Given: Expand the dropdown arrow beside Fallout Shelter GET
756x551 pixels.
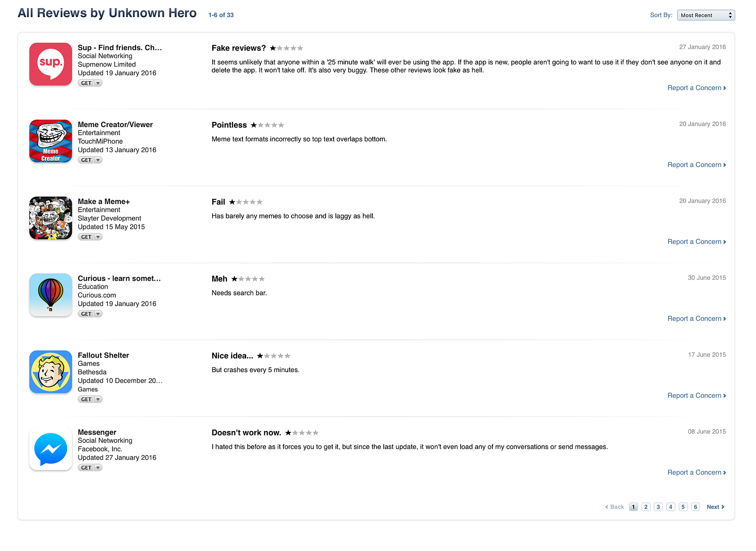Looking at the screenshot, I should (98, 399).
